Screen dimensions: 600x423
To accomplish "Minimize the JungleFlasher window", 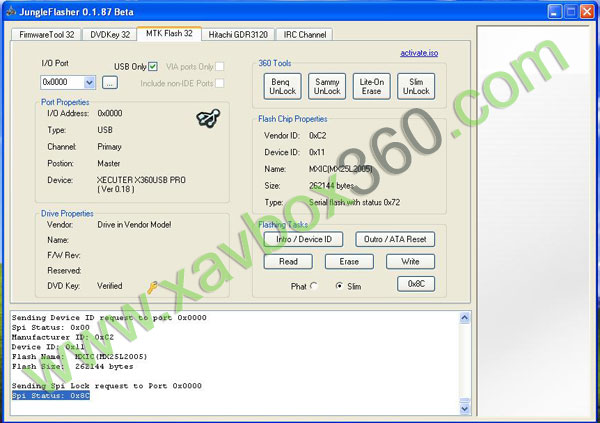I will (x=554, y=11).
